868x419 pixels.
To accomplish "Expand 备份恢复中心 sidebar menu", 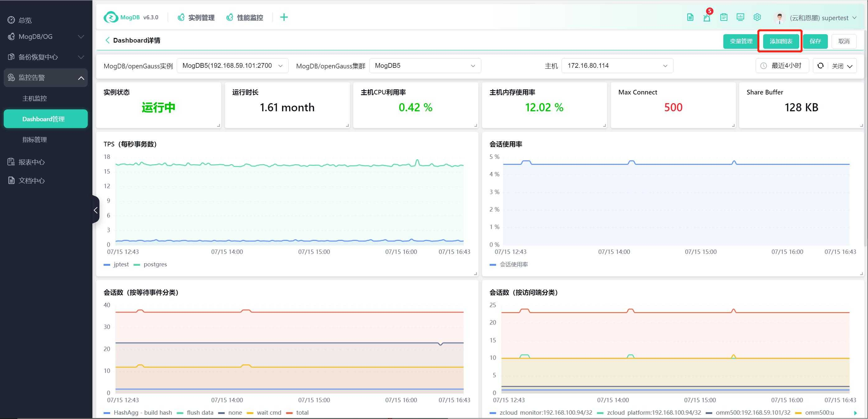I will (46, 57).
